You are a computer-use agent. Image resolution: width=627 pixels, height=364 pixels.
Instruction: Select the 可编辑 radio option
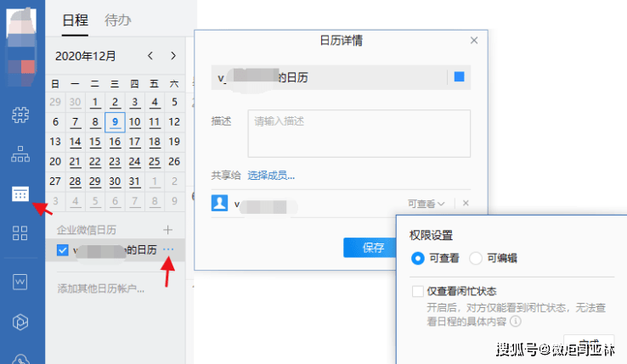476,258
